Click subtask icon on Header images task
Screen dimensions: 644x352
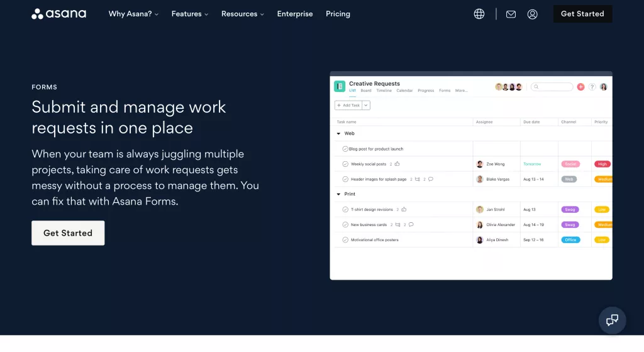(418, 179)
